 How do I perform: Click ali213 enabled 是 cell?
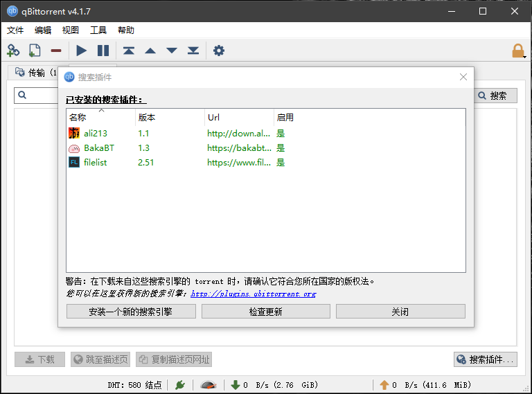pyautogui.click(x=281, y=133)
